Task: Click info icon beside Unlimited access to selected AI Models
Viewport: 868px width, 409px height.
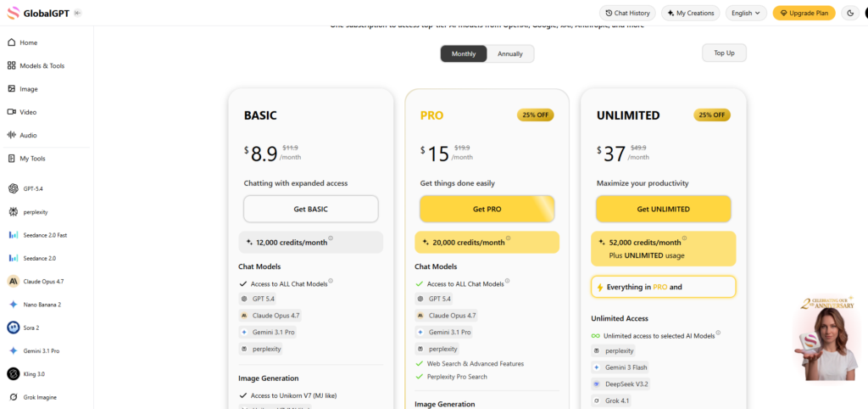Action: pos(718,333)
